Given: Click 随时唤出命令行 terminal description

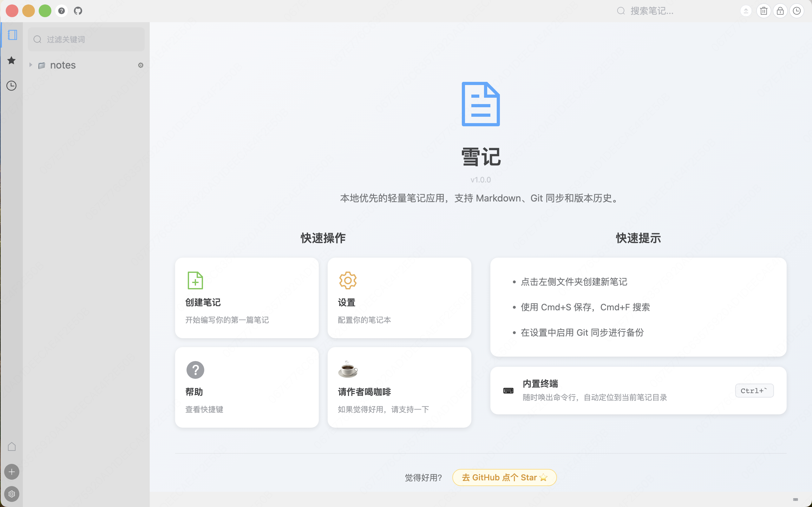Looking at the screenshot, I should [x=595, y=397].
